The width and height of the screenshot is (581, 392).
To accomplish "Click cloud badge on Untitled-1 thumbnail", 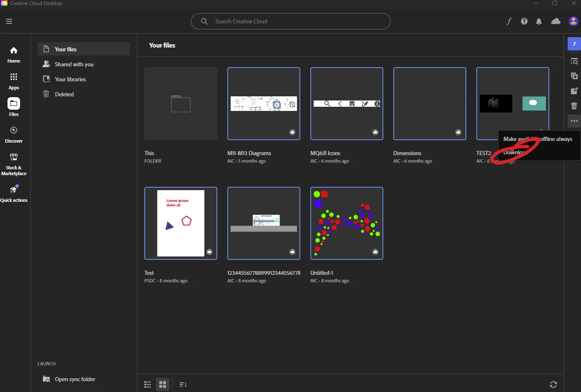I will (375, 252).
